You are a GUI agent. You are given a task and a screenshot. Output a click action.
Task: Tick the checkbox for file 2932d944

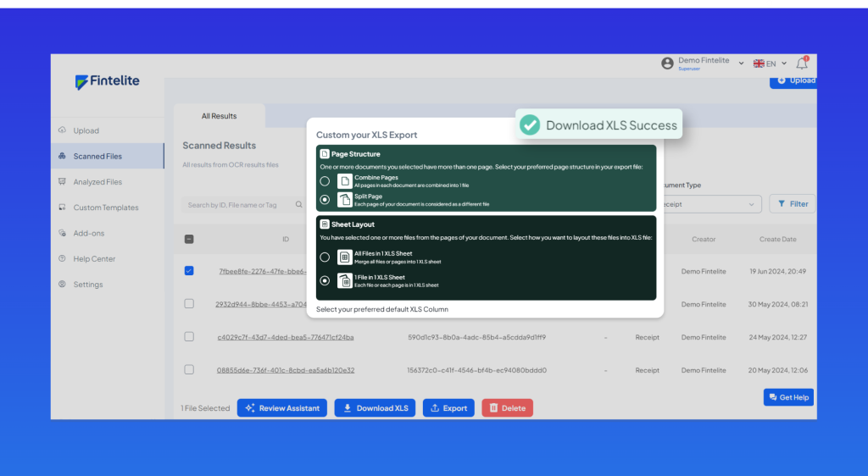(189, 303)
